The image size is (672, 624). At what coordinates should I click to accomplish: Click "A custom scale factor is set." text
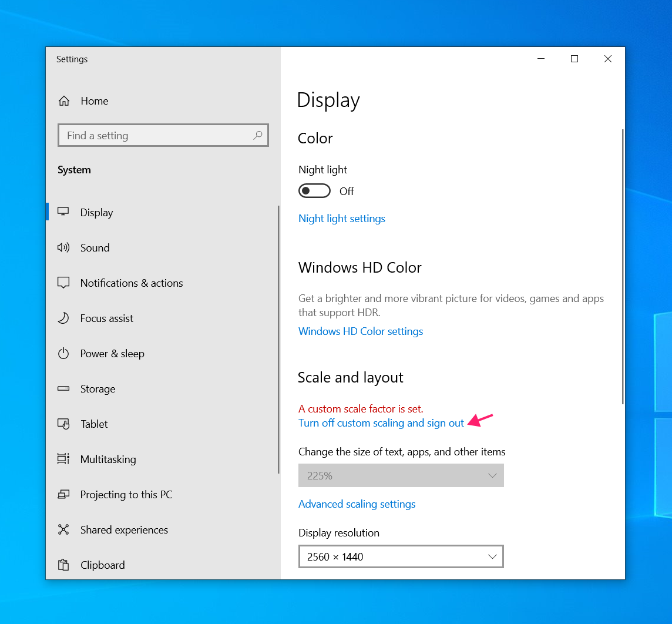pyautogui.click(x=361, y=409)
